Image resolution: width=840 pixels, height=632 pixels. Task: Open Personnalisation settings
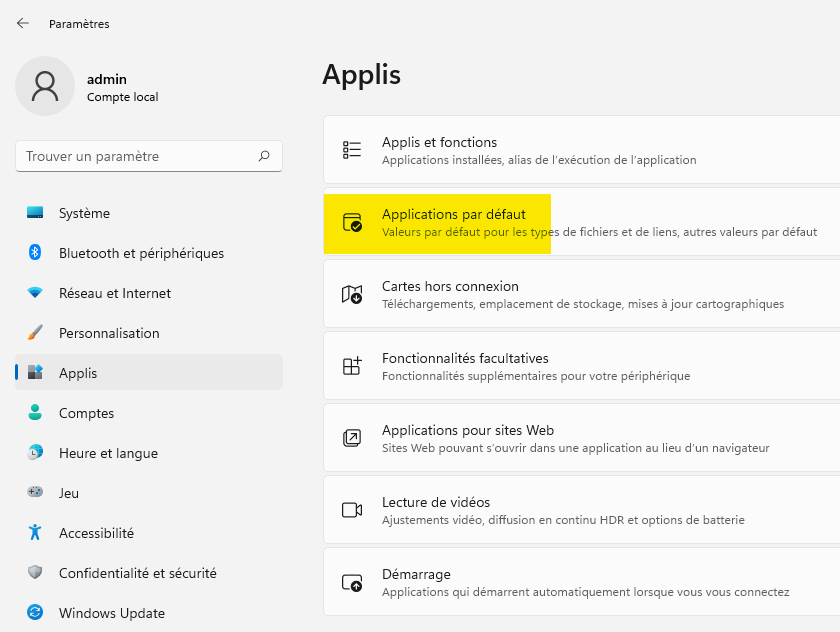[108, 333]
